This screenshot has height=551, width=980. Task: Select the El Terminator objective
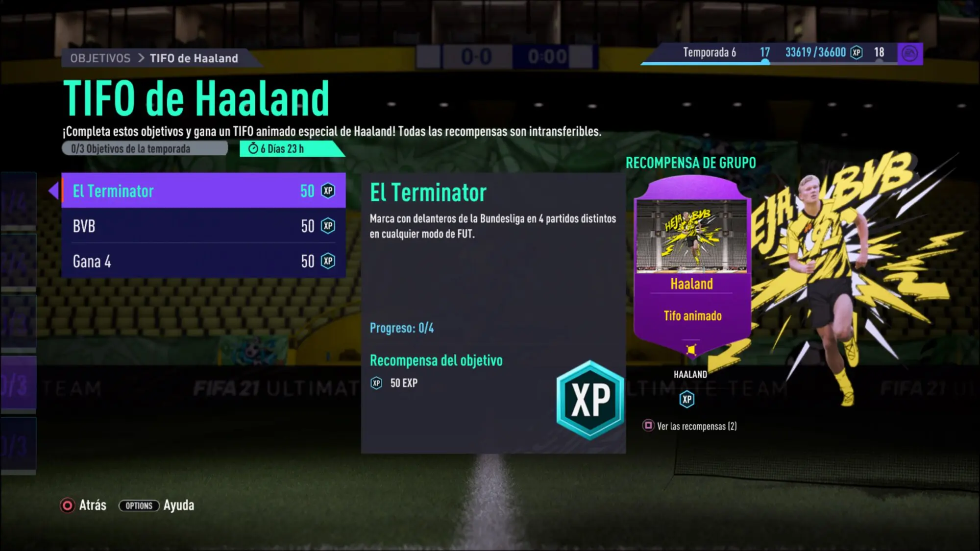pos(203,191)
